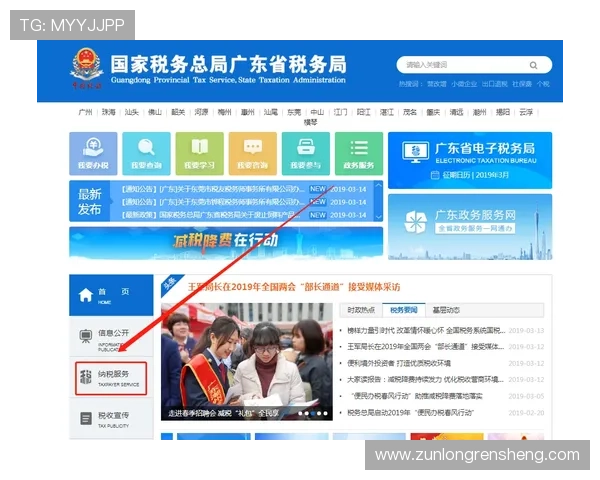Click the 个税 hot search link
Viewport: 600px width, 480px height.
[x=543, y=84]
